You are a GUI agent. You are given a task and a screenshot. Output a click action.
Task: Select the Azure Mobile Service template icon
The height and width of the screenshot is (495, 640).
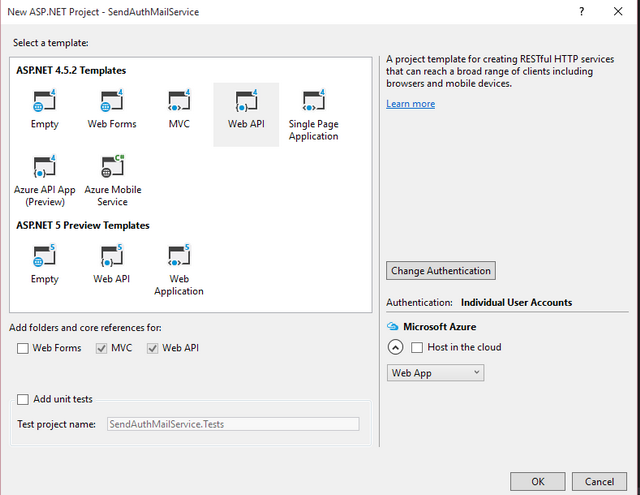click(112, 166)
